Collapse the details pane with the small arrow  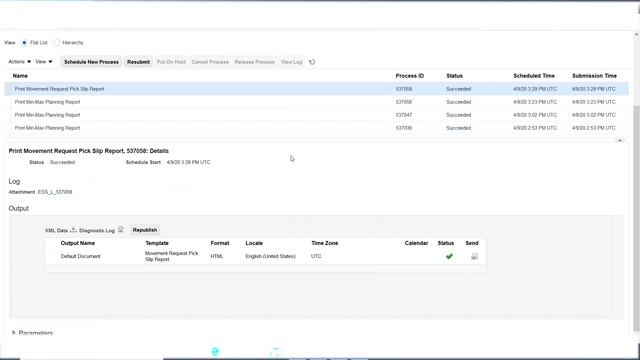pos(620,140)
